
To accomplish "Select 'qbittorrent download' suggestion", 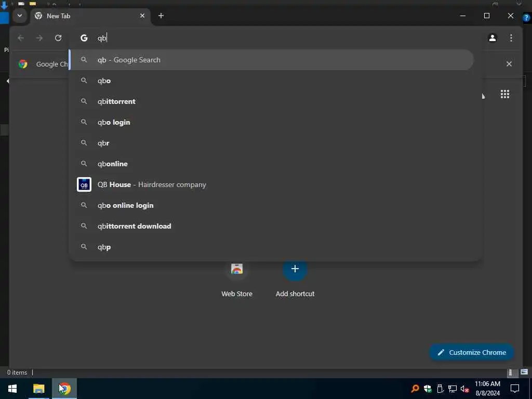I will (x=271, y=226).
